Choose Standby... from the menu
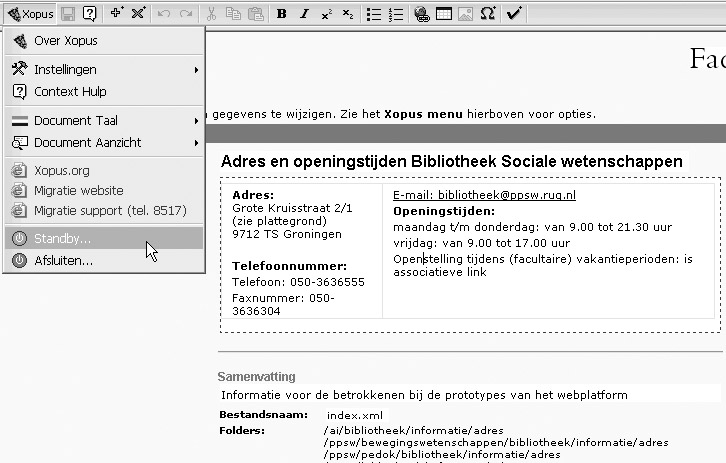This screenshot has width=726, height=463. point(104,238)
